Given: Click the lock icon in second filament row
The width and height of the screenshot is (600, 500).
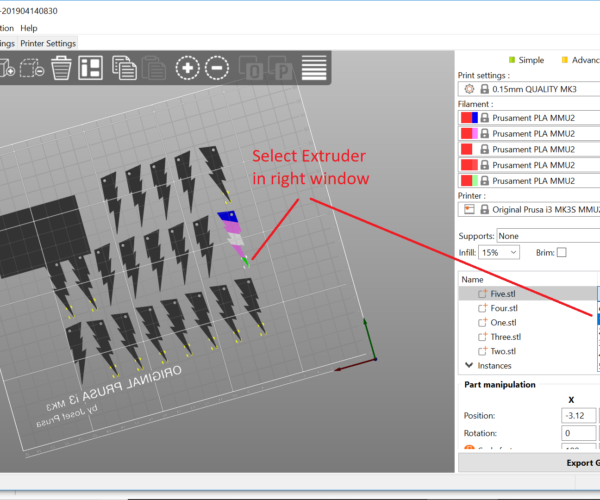Looking at the screenshot, I should pyautogui.click(x=484, y=134).
